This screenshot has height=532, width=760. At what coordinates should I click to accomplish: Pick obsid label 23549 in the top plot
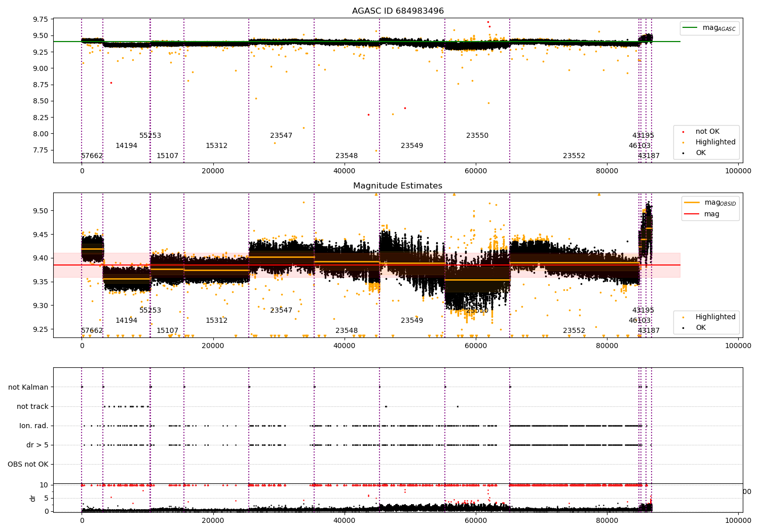[412, 146]
